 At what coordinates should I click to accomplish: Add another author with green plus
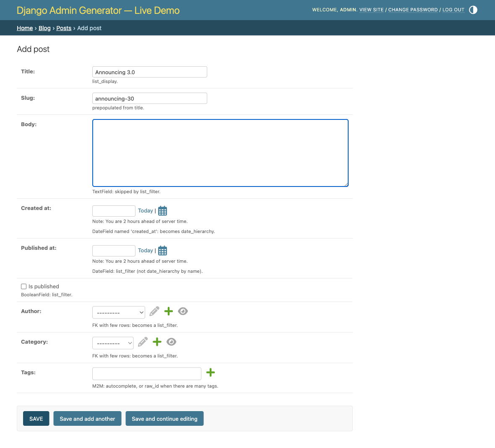tap(169, 311)
